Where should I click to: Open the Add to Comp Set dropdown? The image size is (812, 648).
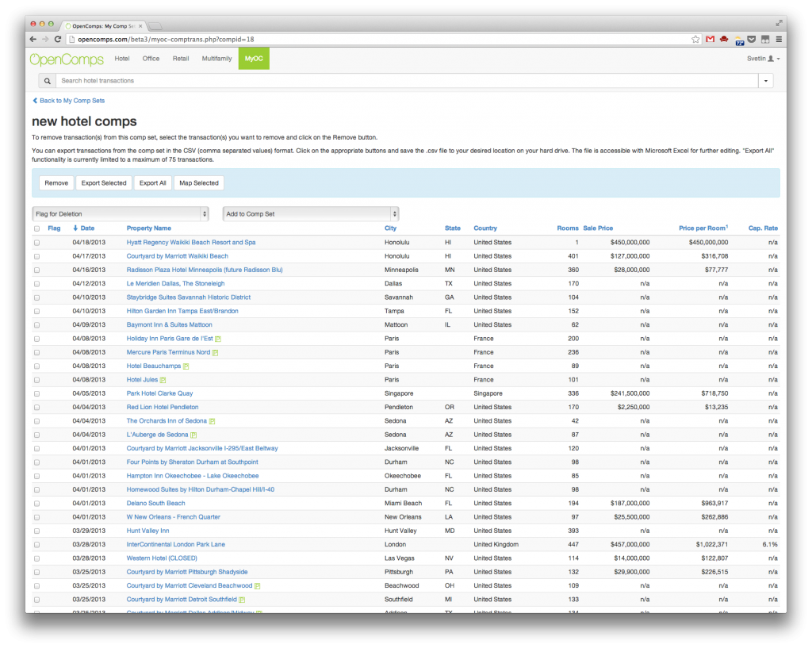click(x=311, y=213)
